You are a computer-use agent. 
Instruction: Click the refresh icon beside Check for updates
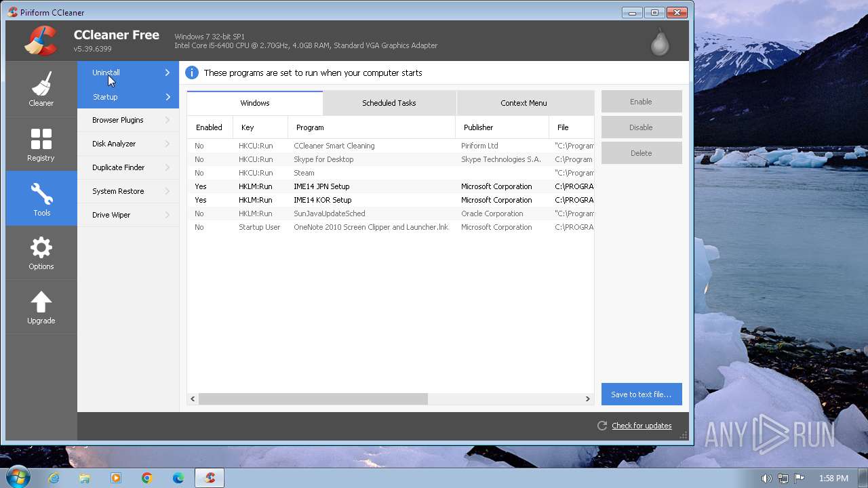pos(601,426)
